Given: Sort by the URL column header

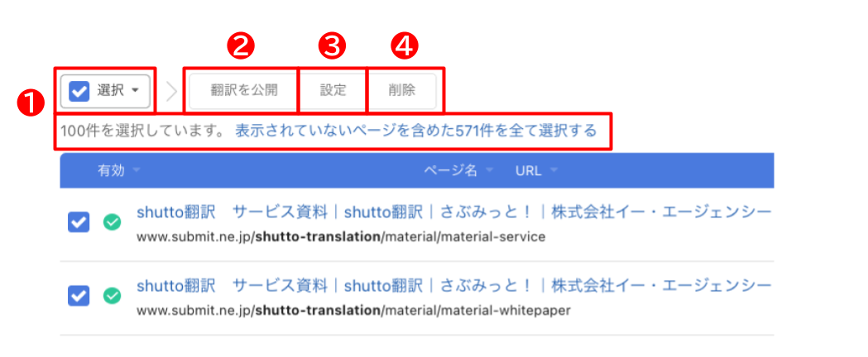Looking at the screenshot, I should 536,170.
